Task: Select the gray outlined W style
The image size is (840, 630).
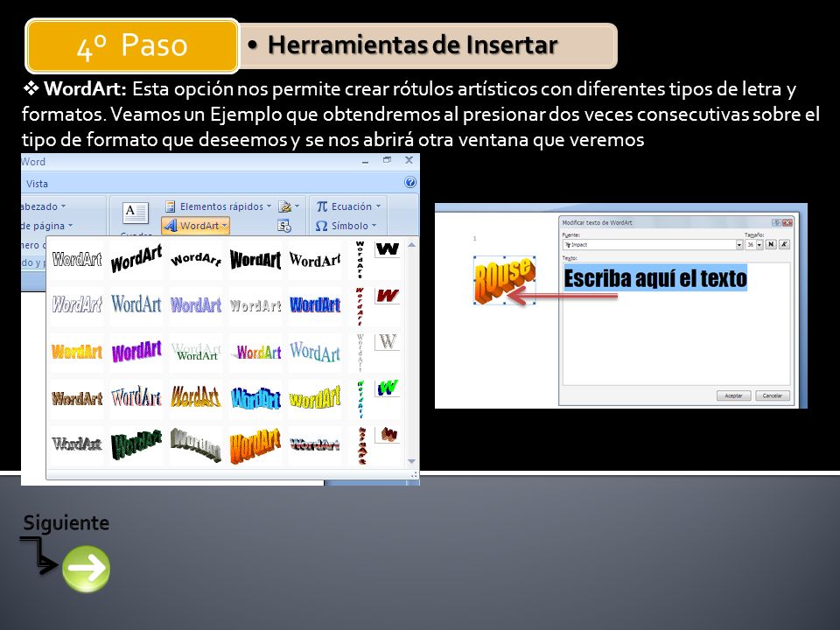Action: tap(388, 342)
